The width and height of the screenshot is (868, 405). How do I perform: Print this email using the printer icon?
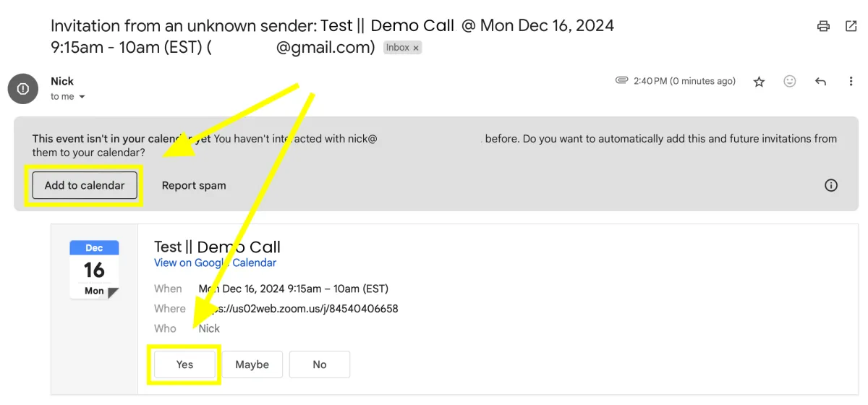(x=823, y=26)
